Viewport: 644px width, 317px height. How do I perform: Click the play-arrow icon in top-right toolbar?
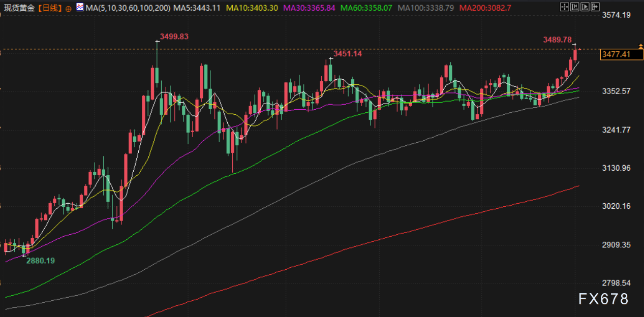click(585, 7)
